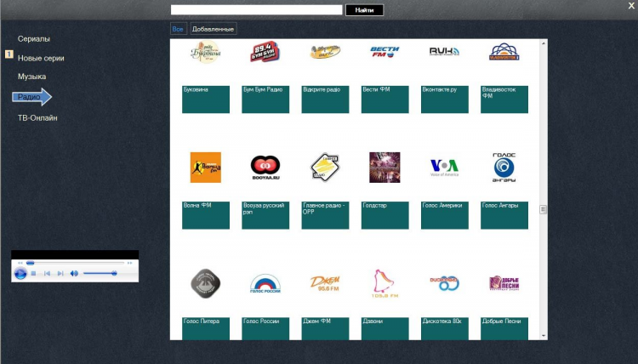The width and height of the screenshot is (638, 364).
Task: Open the Главное радио ОРР logo
Action: point(325,168)
